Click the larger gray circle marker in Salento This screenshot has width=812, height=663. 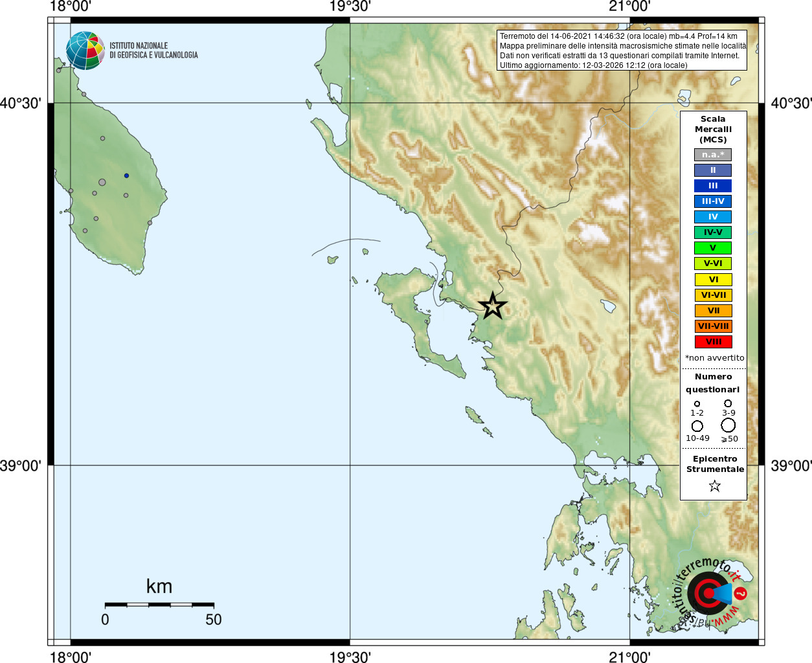coord(102,183)
